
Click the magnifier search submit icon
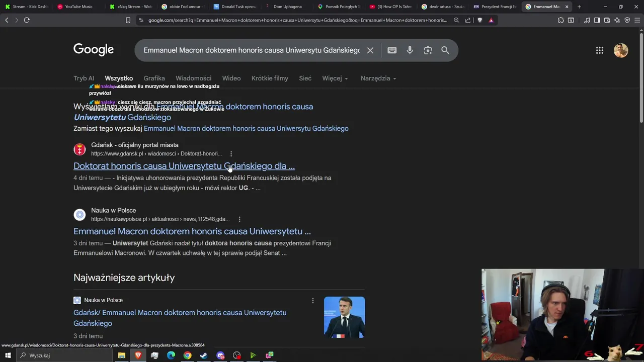click(445, 50)
